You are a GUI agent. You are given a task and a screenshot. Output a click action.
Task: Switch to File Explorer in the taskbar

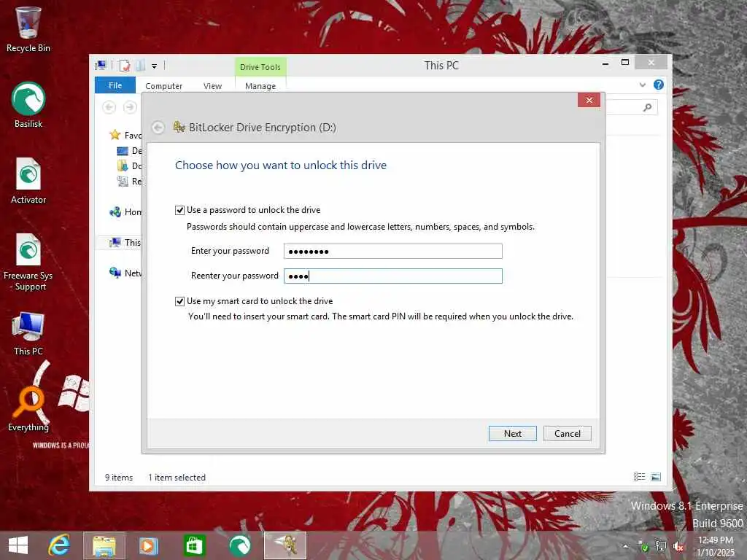coord(104,545)
